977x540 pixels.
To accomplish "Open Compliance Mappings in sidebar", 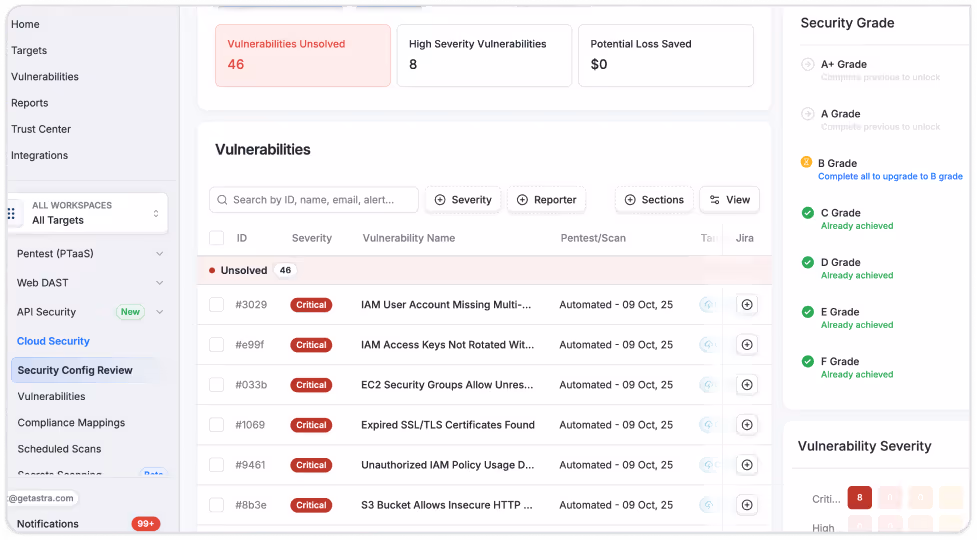I will tap(71, 422).
